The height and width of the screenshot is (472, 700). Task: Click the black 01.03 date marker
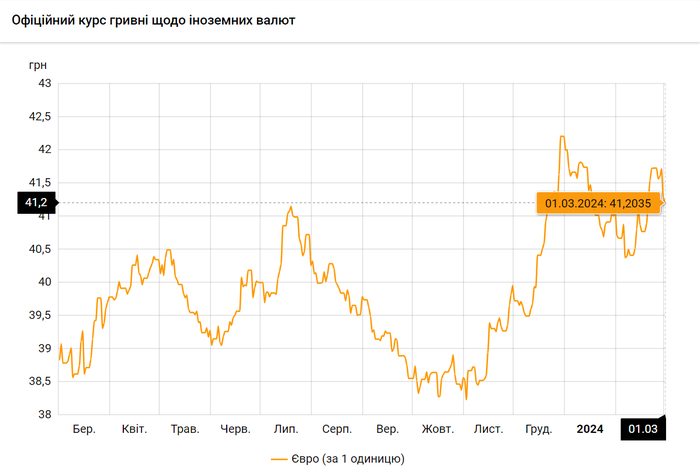pyautogui.click(x=642, y=429)
